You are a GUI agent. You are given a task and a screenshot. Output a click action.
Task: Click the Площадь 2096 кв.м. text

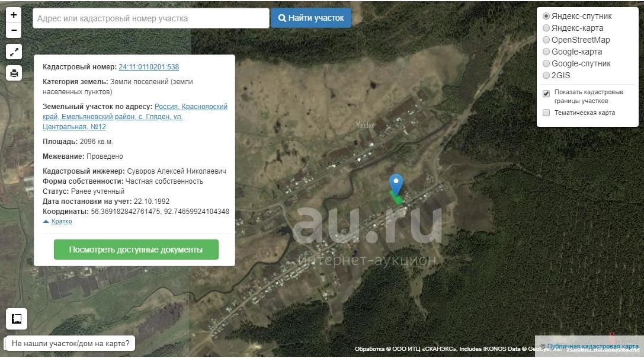[78, 142]
